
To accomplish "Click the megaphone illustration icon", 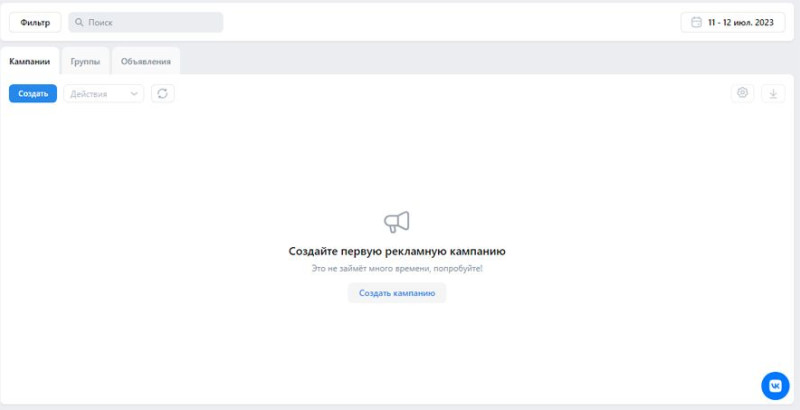I will [x=396, y=222].
